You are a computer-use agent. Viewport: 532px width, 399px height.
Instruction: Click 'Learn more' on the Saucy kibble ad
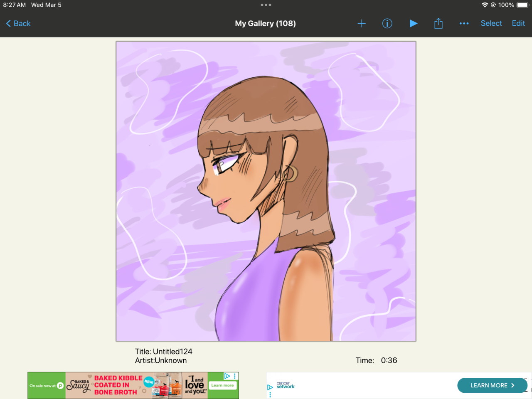(x=222, y=385)
